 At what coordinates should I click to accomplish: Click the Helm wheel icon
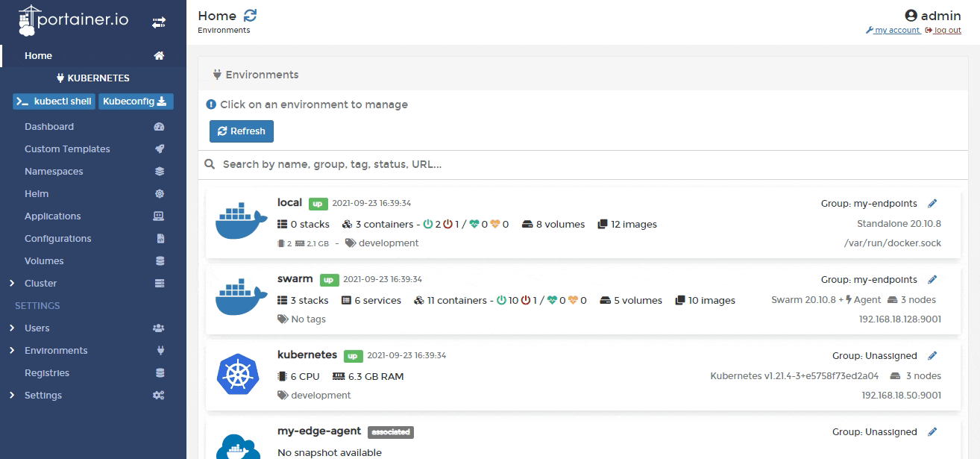159,194
